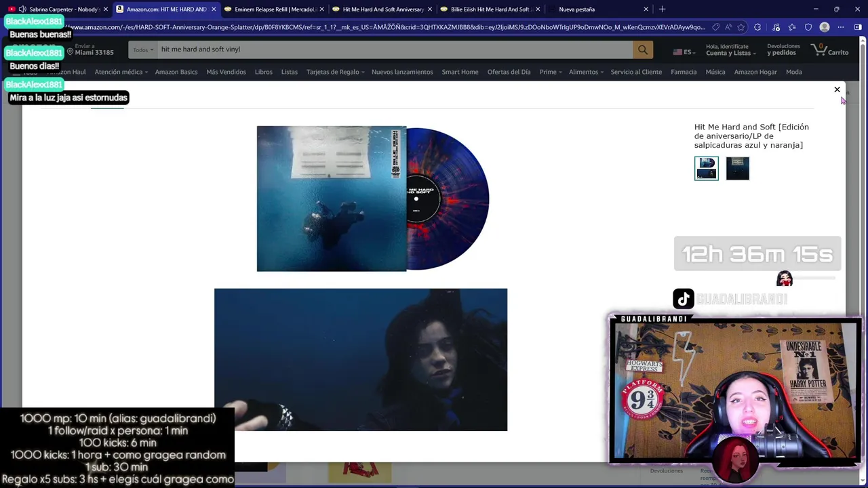Open Listas in the navigation bar
The height and width of the screenshot is (488, 868).
click(290, 72)
